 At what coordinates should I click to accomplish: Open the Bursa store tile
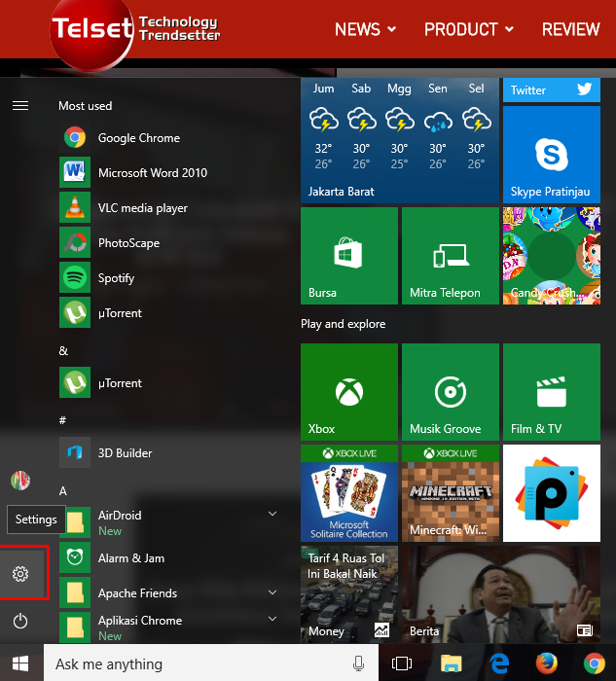(x=349, y=256)
